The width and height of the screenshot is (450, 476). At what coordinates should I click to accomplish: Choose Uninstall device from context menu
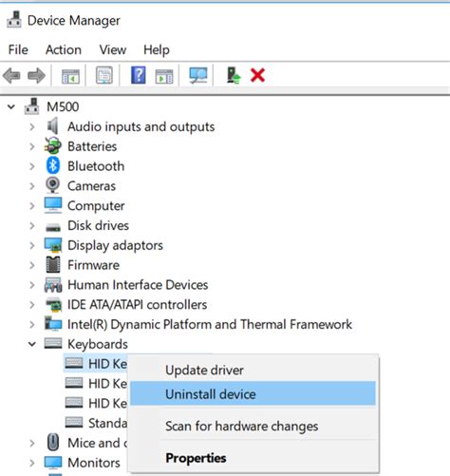253,393
